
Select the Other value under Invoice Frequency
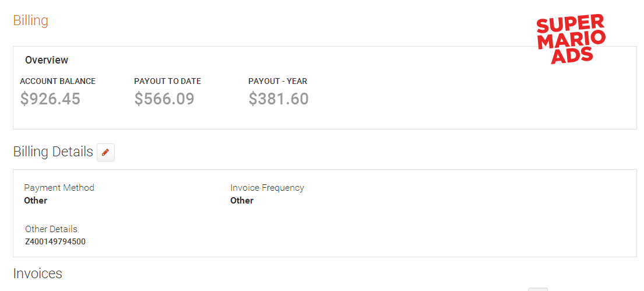coord(242,201)
